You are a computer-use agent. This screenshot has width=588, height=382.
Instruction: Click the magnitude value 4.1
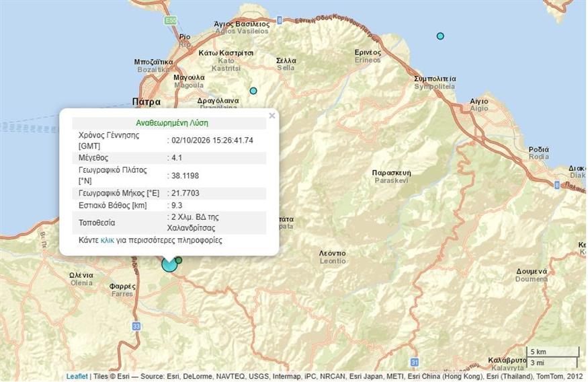pyautogui.click(x=177, y=158)
